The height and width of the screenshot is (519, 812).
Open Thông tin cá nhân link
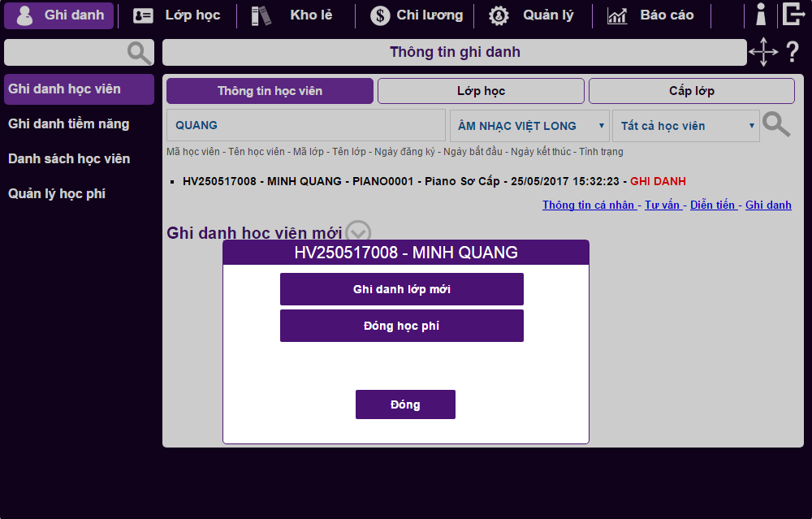(589, 205)
